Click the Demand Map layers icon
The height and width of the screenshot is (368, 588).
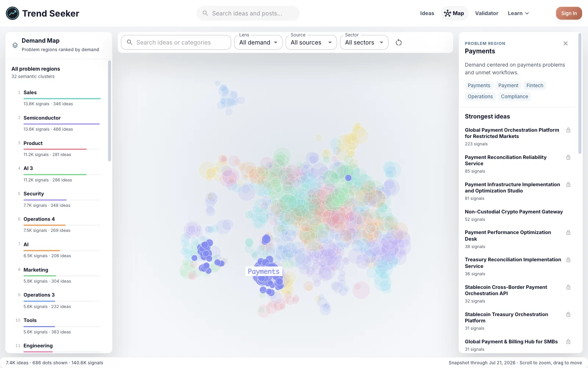[15, 45]
